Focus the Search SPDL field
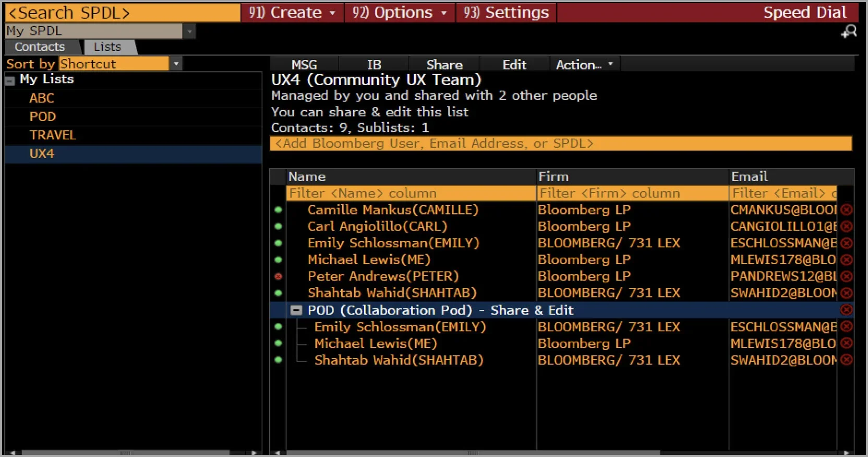This screenshot has width=868, height=457. click(123, 13)
